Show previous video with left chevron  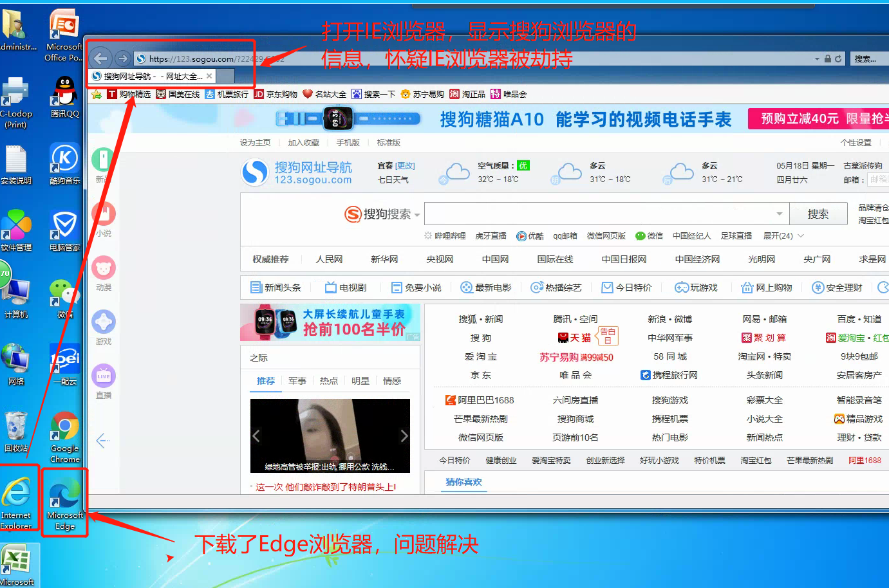click(x=256, y=436)
